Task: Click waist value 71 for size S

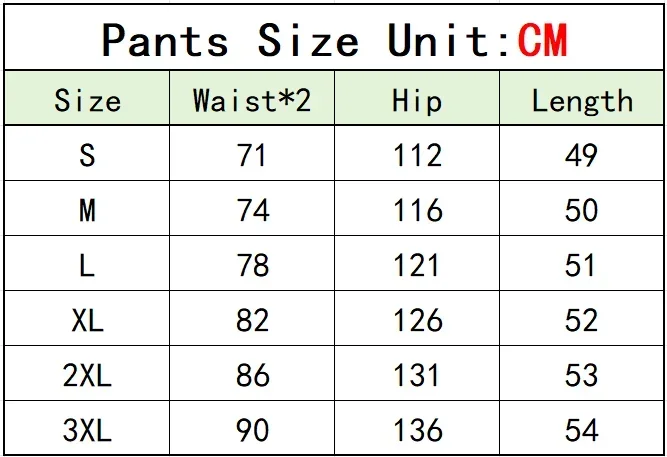Action: [252, 155]
